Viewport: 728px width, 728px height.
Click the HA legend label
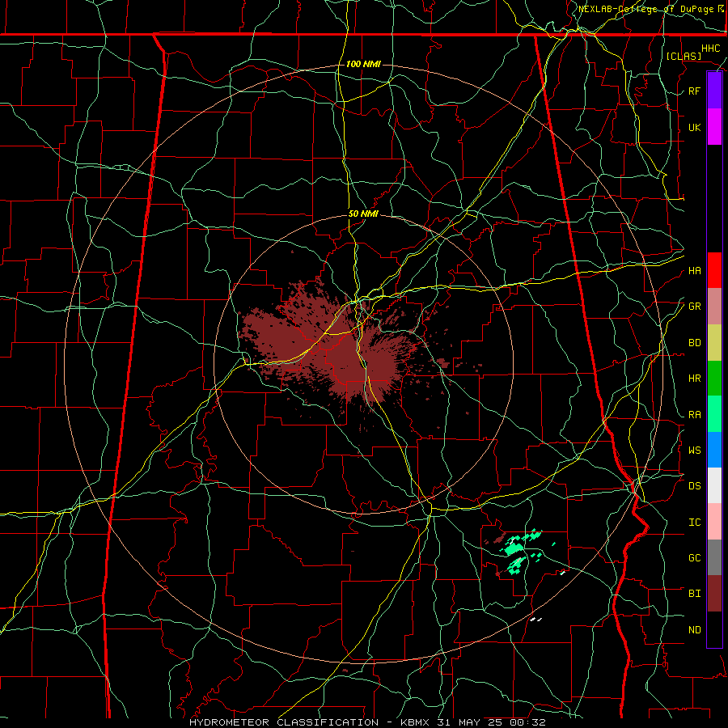pos(694,271)
